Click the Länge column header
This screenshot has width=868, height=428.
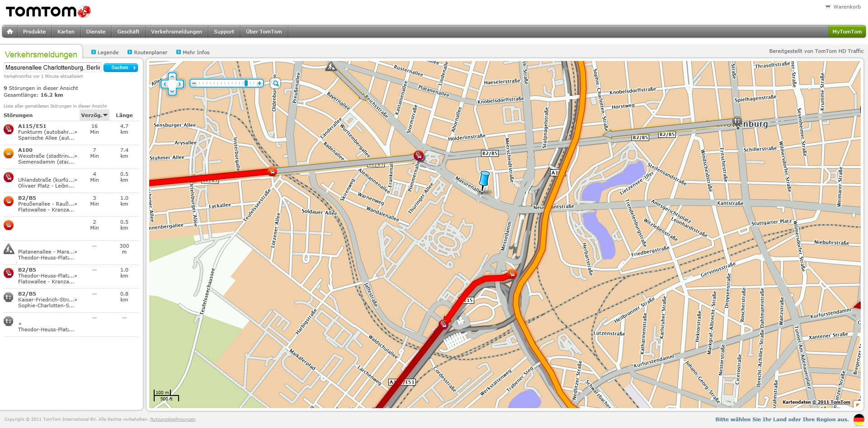tap(124, 115)
